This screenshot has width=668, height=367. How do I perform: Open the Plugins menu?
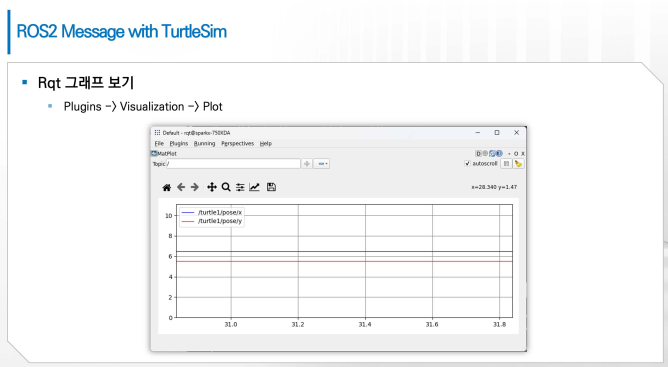179,144
